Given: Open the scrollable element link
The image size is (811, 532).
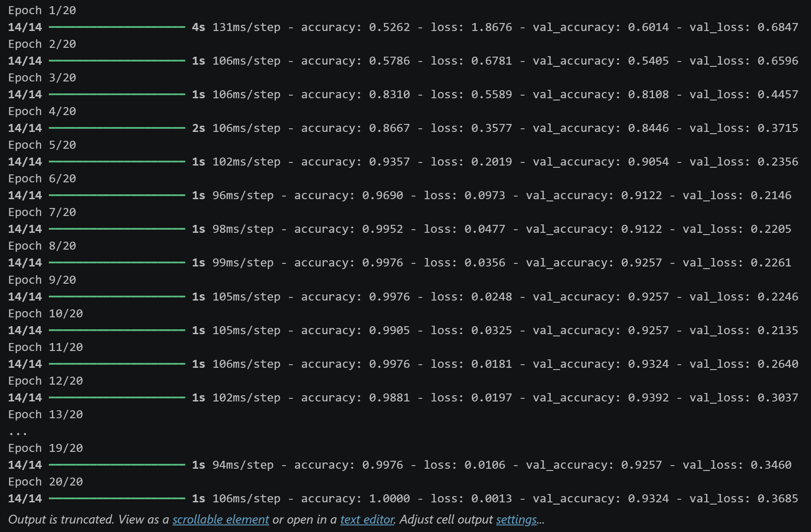Looking at the screenshot, I should tap(220, 519).
